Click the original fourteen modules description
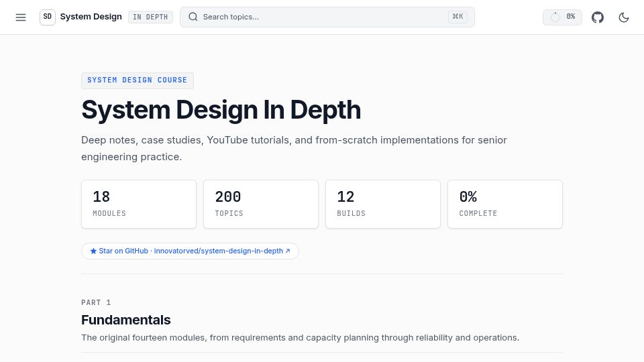 coord(301,338)
